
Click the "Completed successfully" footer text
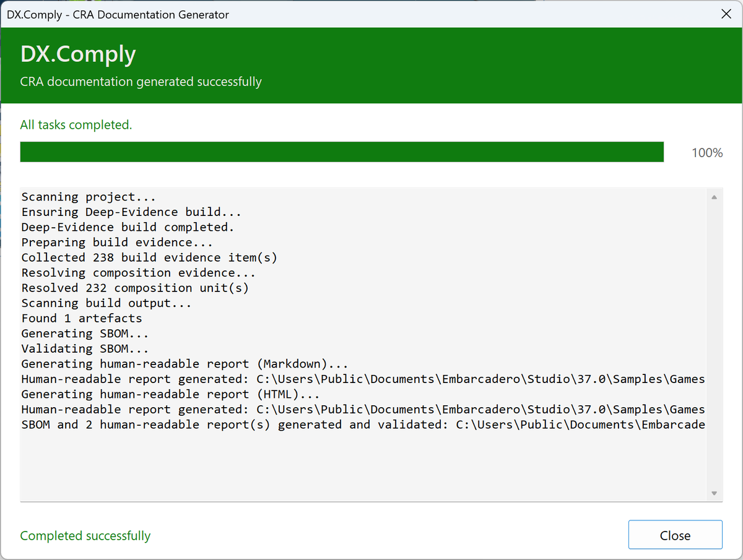point(85,535)
